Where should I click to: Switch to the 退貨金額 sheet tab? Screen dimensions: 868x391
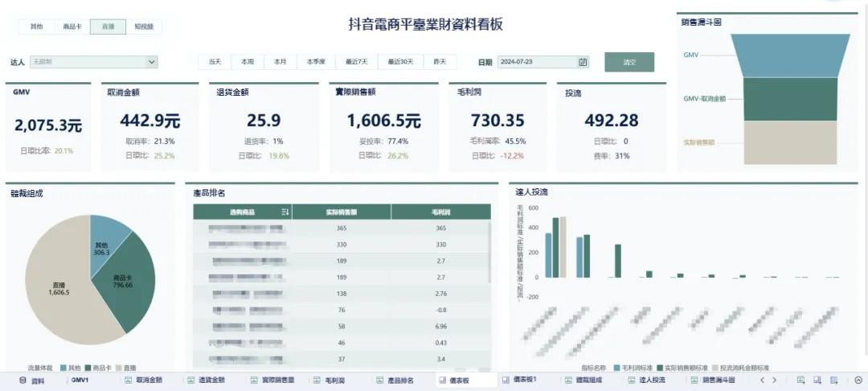tap(212, 381)
